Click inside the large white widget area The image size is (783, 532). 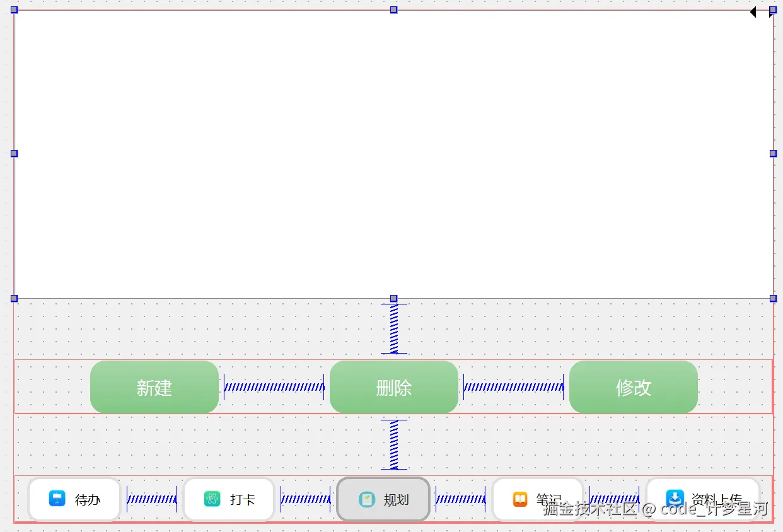(393, 154)
